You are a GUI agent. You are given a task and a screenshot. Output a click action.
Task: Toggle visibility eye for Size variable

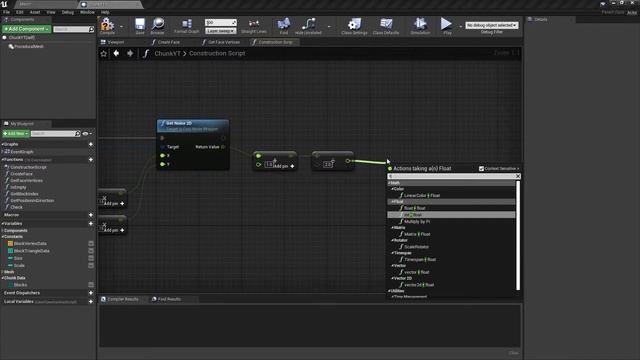pos(91,258)
